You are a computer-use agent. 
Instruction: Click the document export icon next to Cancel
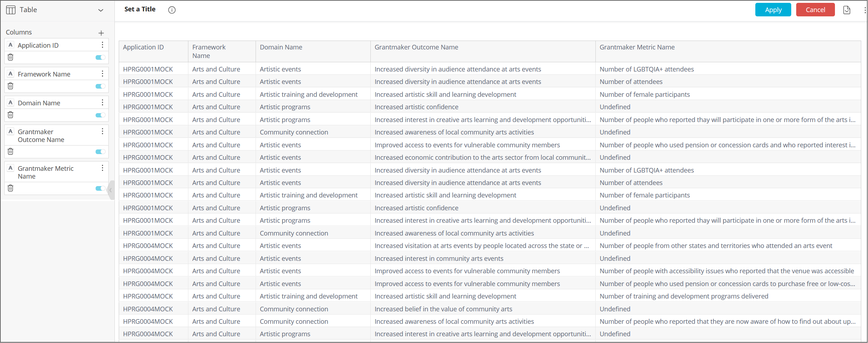click(847, 10)
